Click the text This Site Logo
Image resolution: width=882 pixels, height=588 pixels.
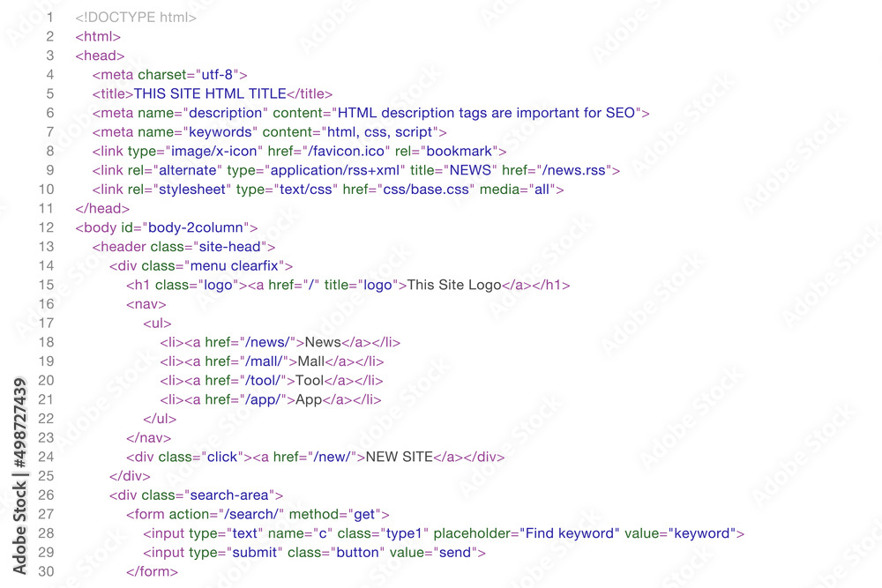click(x=454, y=285)
